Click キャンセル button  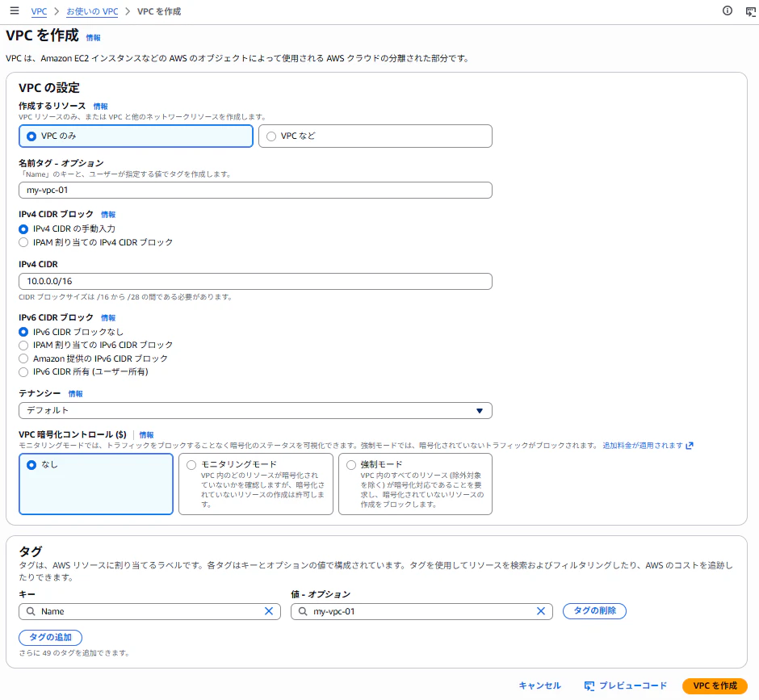[539, 686]
